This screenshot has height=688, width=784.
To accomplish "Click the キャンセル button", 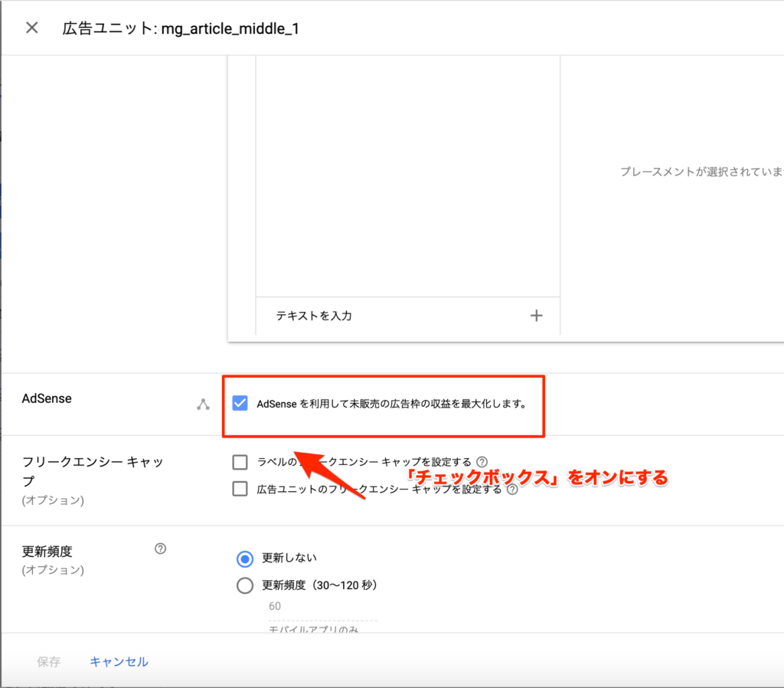I will [x=119, y=662].
